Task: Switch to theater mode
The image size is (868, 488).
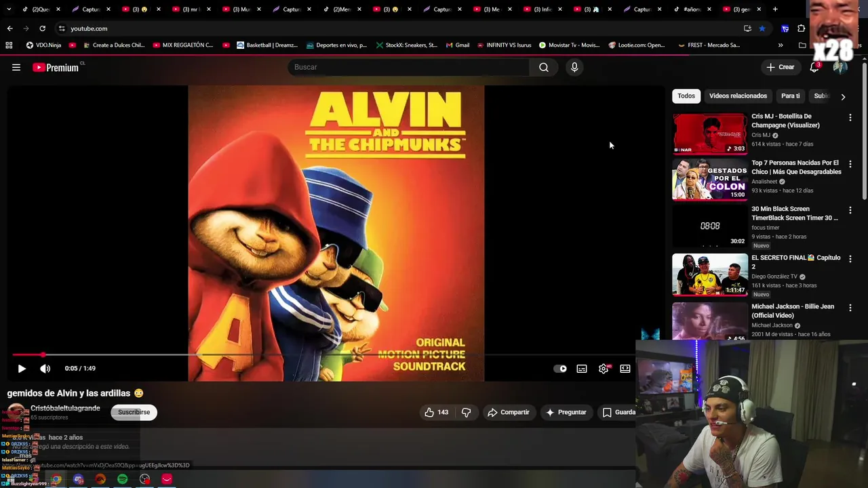Action: click(x=625, y=369)
